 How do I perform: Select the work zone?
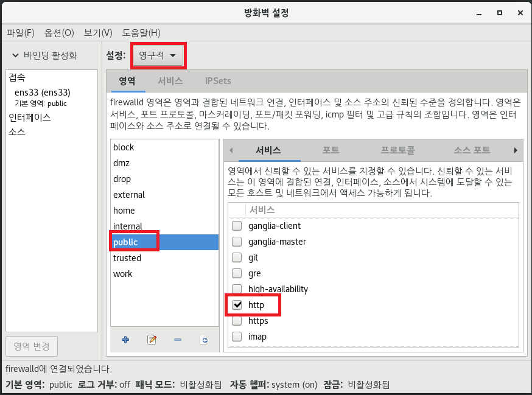pyautogui.click(x=164, y=274)
